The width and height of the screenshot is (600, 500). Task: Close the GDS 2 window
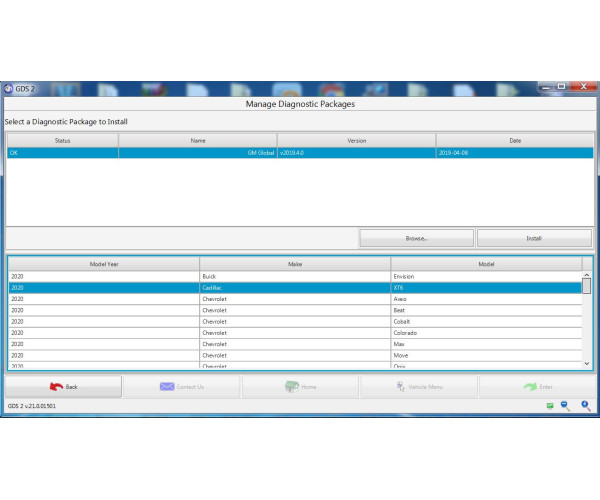click(584, 87)
